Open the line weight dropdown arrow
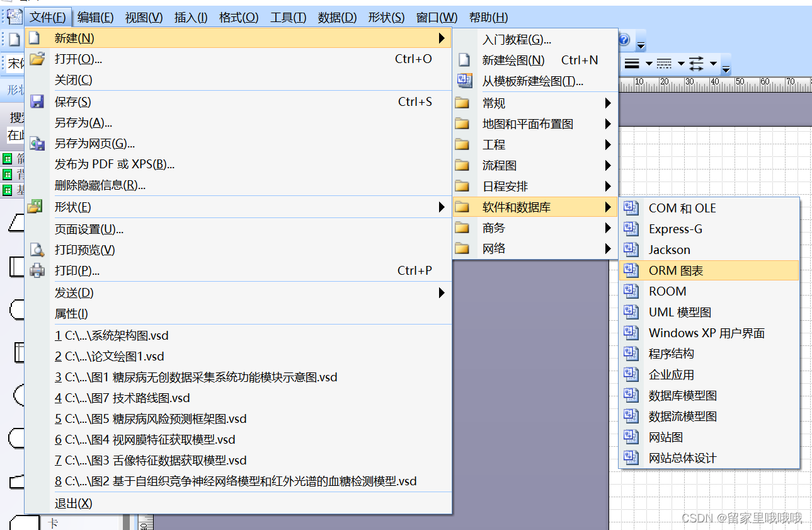Viewport: 812px width, 530px height. (x=648, y=64)
